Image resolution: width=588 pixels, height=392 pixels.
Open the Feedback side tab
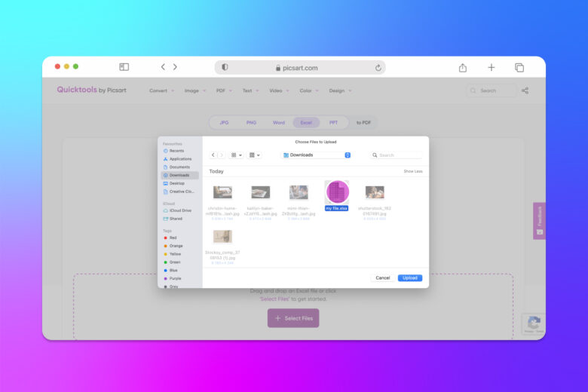[539, 221]
